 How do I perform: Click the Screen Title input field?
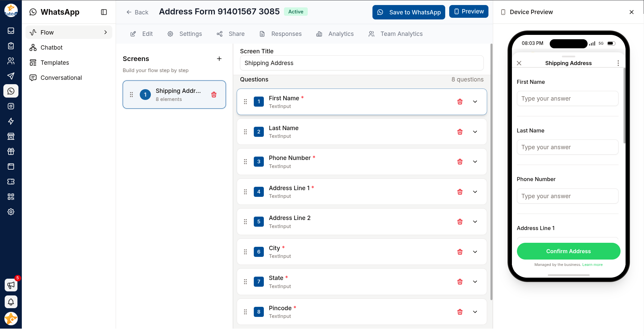(x=362, y=63)
